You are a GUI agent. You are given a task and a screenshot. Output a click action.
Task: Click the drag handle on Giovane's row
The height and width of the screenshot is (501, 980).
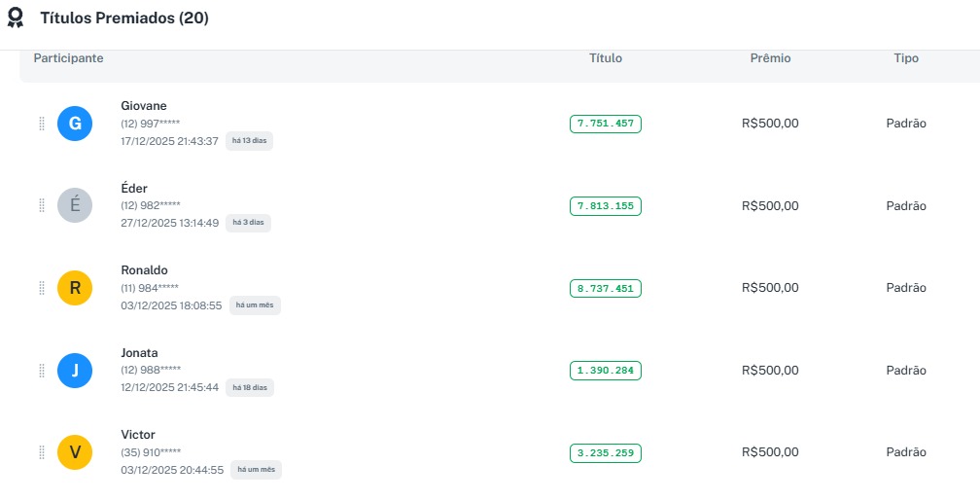[x=42, y=124]
